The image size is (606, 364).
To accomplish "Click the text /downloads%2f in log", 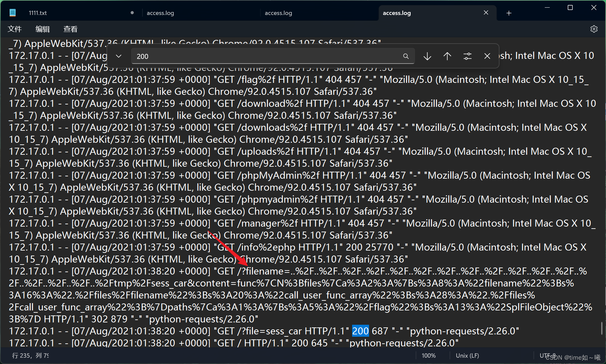I will [272, 127].
